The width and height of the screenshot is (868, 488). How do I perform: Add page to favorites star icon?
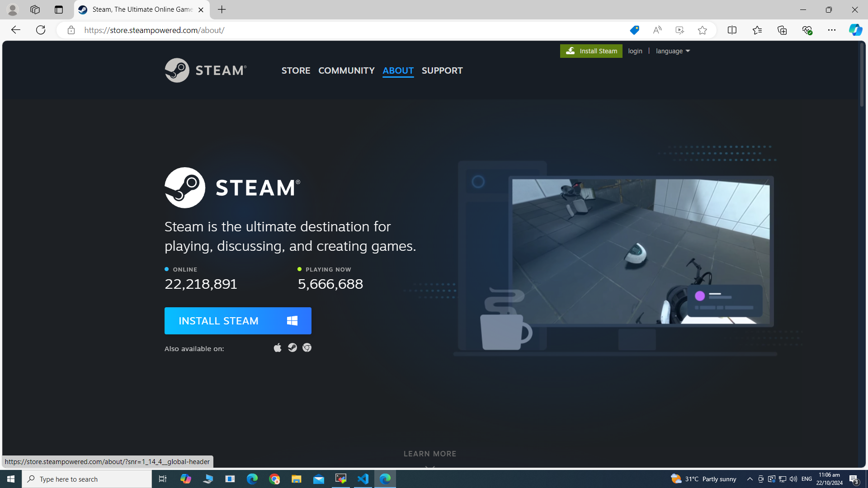(702, 30)
